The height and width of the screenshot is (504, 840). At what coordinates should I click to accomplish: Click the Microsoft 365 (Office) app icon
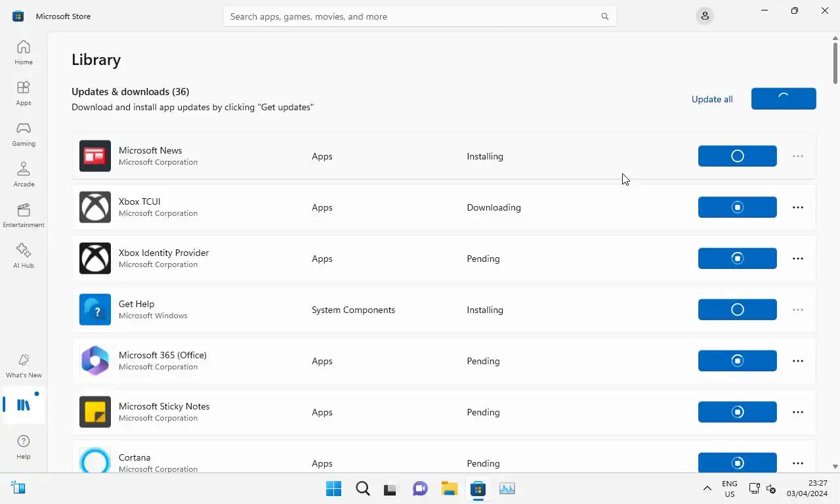tap(95, 361)
